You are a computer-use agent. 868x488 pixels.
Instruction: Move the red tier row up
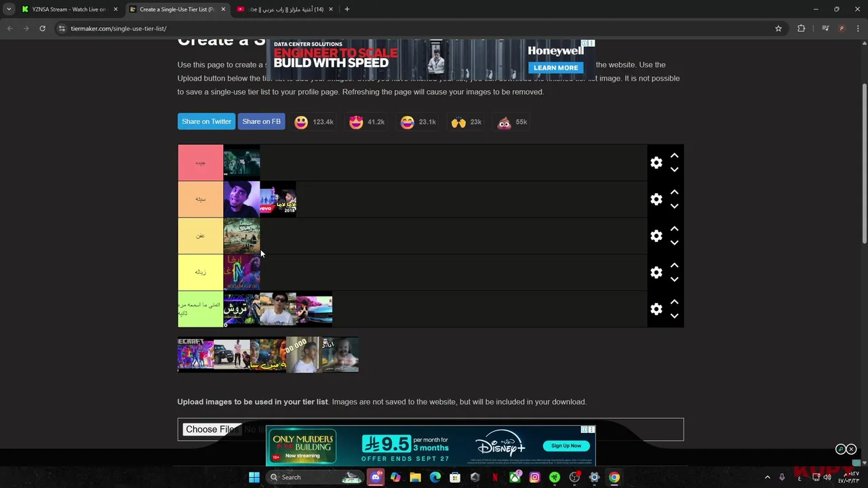click(674, 155)
